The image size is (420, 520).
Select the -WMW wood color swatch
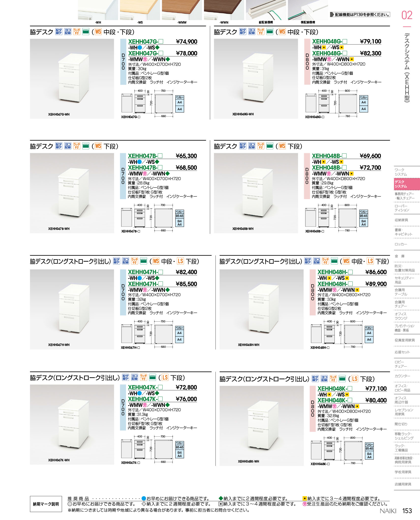point(182,10)
